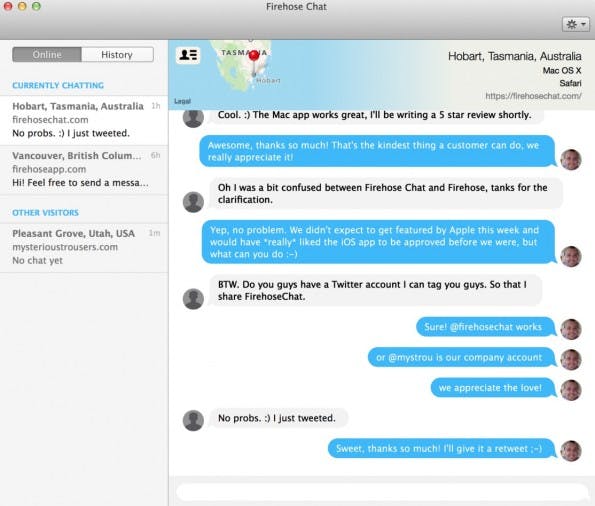The height and width of the screenshot is (506, 595).
Task: Click agent photo beside 'Yep, no problem' message
Action: coord(571,257)
